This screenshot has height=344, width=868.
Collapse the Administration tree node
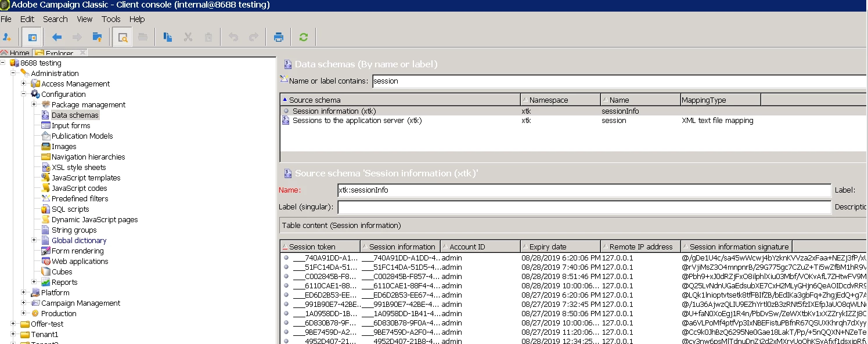13,73
